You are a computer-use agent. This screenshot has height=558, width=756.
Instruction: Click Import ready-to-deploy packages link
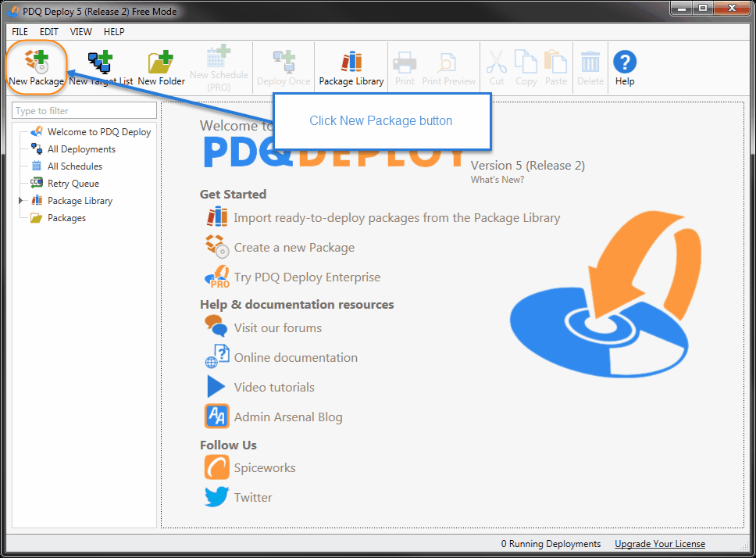tap(397, 217)
